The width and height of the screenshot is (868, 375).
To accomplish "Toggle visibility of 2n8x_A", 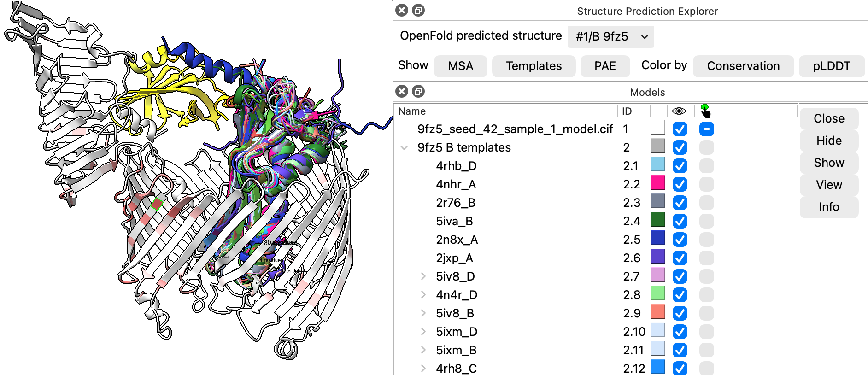I will point(680,240).
